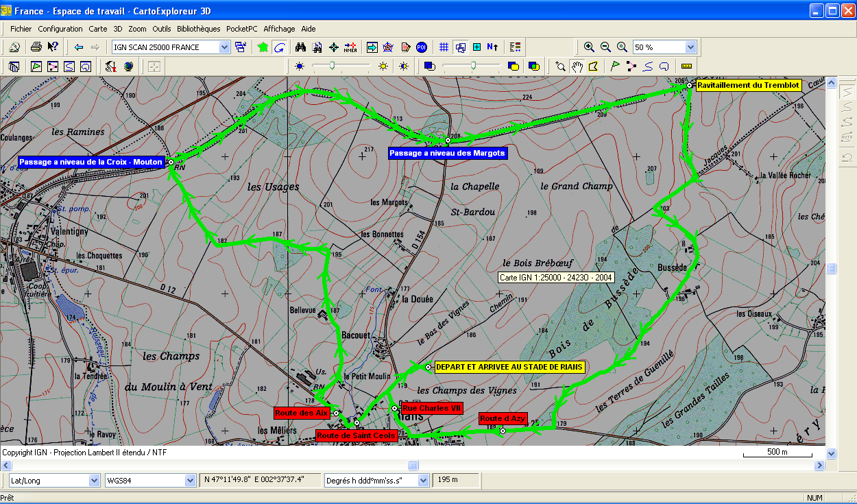Open the Bibliothèques menu

tap(198, 29)
